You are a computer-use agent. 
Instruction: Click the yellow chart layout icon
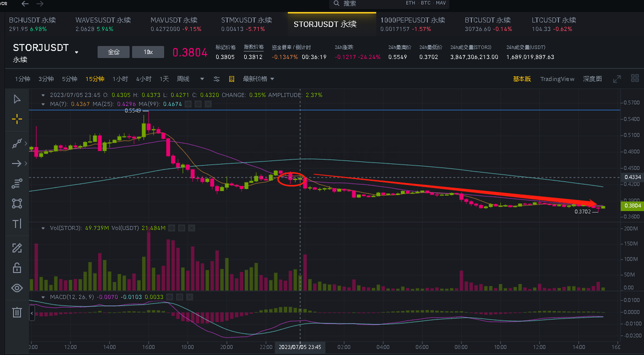[232, 79]
